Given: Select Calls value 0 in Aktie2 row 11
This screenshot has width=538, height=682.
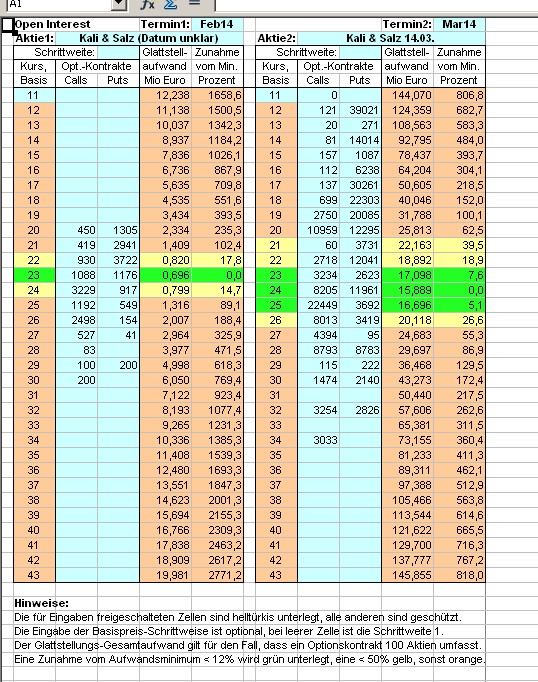Looking at the screenshot, I should coord(318,95).
